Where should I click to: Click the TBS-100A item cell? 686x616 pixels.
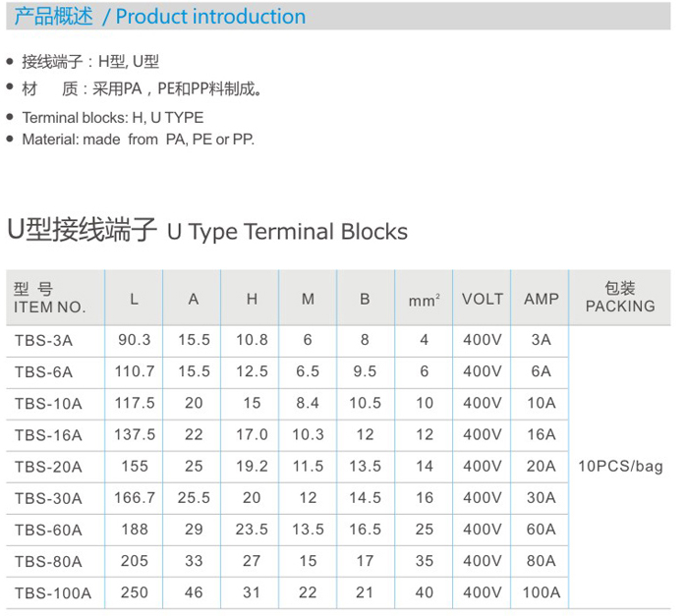(52, 592)
